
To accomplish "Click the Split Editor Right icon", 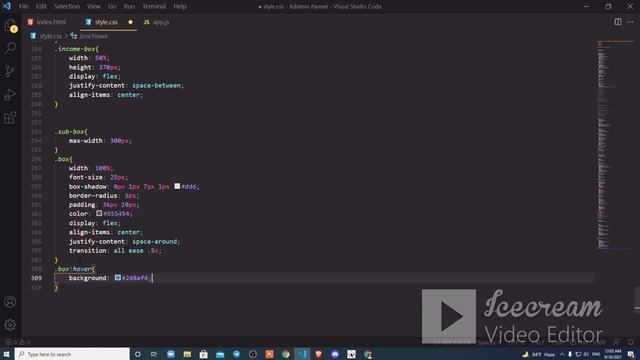I will pyautogui.click(x=618, y=22).
